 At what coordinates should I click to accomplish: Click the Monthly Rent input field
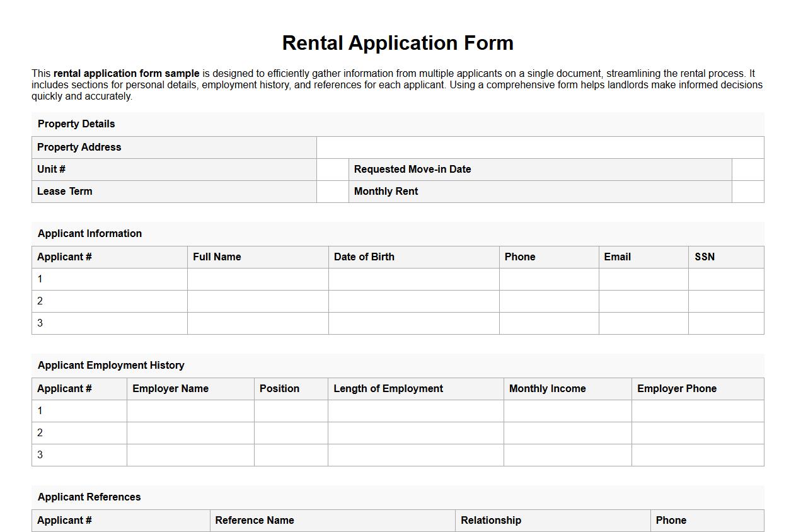[x=747, y=191]
